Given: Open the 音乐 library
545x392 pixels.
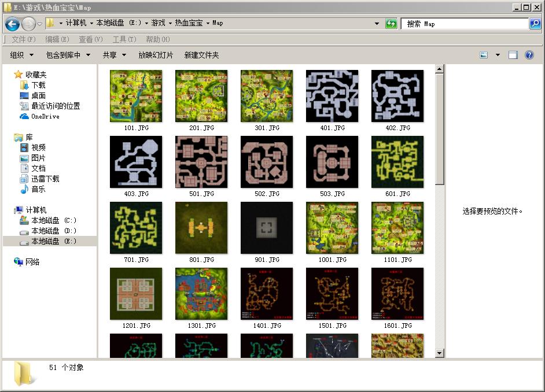Looking at the screenshot, I should [38, 189].
